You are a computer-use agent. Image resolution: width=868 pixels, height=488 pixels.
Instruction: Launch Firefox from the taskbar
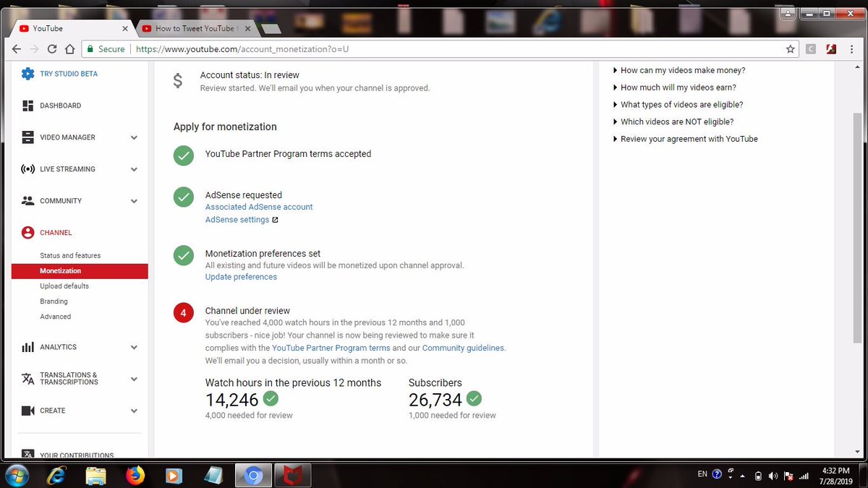[135, 476]
